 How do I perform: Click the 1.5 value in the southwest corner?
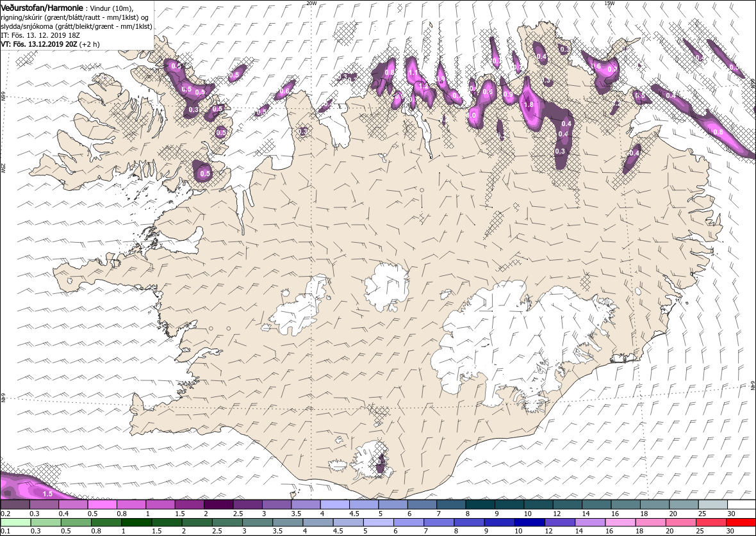48,494
